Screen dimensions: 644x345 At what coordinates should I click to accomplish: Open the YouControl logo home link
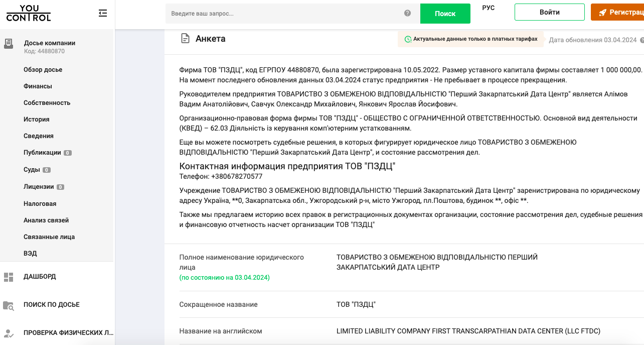[29, 14]
